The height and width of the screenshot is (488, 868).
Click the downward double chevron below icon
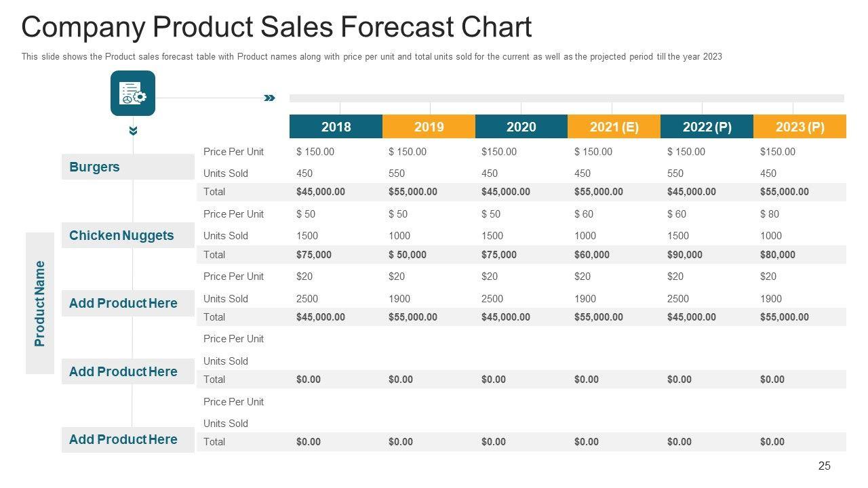(134, 130)
